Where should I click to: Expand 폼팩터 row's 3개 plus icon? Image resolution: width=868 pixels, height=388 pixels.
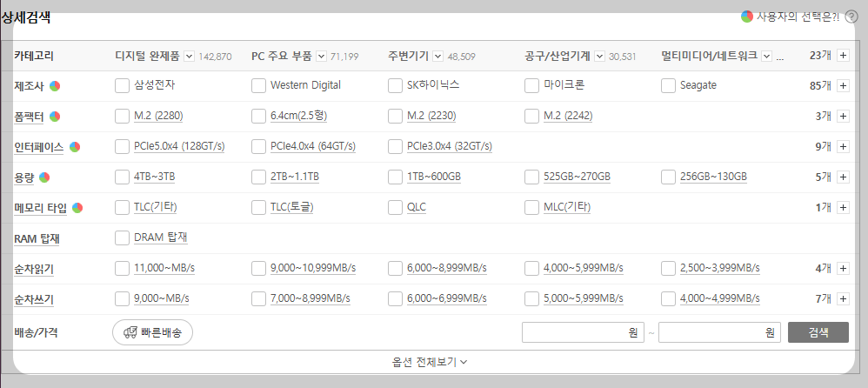843,117
